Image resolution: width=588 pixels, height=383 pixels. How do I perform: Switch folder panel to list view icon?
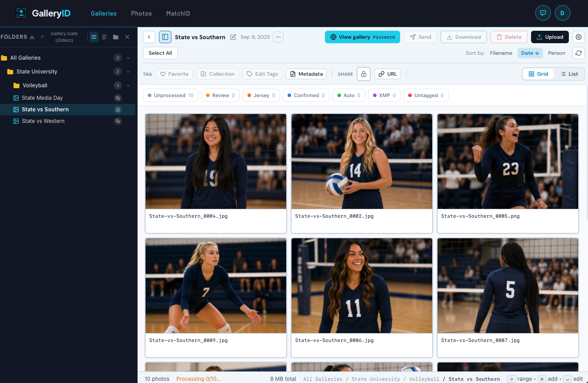coord(94,37)
